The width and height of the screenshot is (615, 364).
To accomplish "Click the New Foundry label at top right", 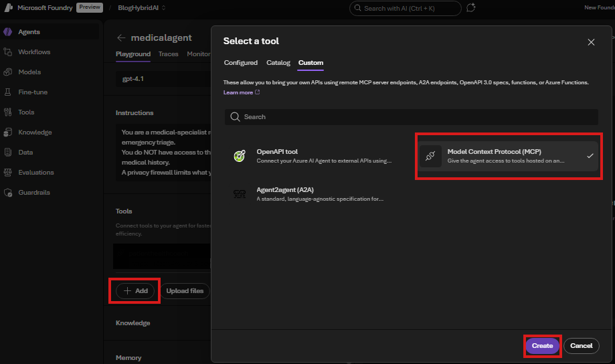I will [x=600, y=7].
